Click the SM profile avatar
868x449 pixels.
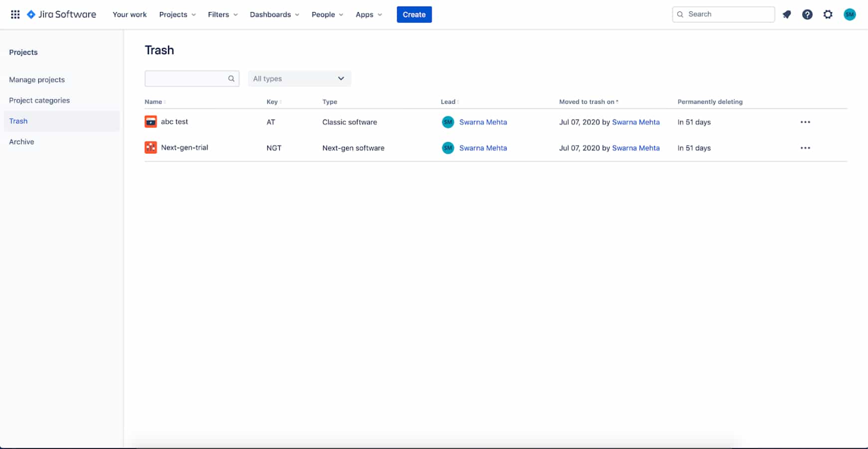point(850,14)
